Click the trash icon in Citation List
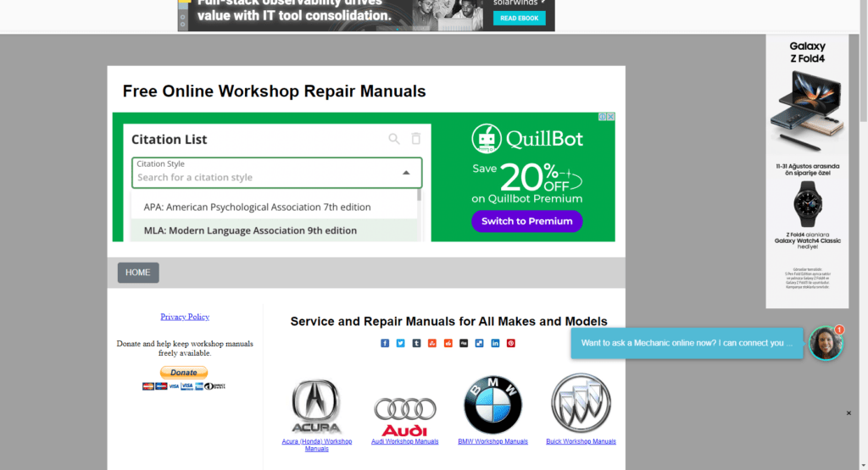The width and height of the screenshot is (868, 470). [415, 139]
